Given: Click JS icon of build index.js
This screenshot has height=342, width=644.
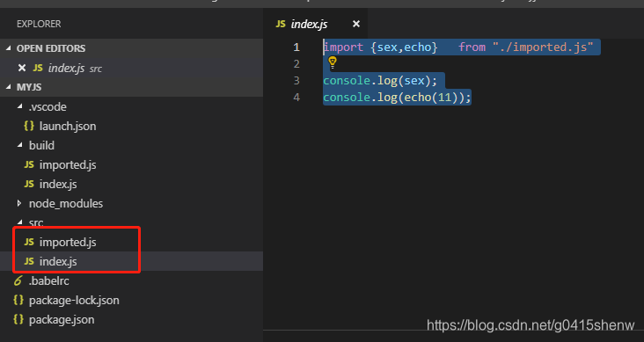Looking at the screenshot, I should [x=29, y=184].
